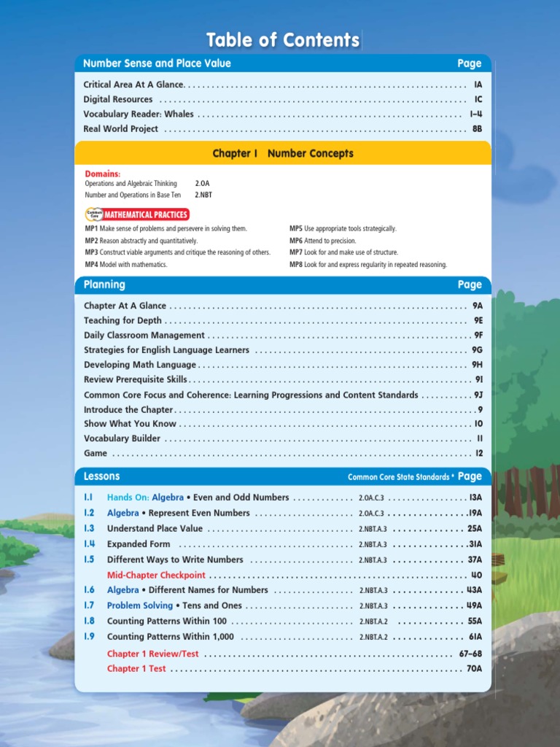Open lesson 1.3 Understand Place Value

coord(283,528)
